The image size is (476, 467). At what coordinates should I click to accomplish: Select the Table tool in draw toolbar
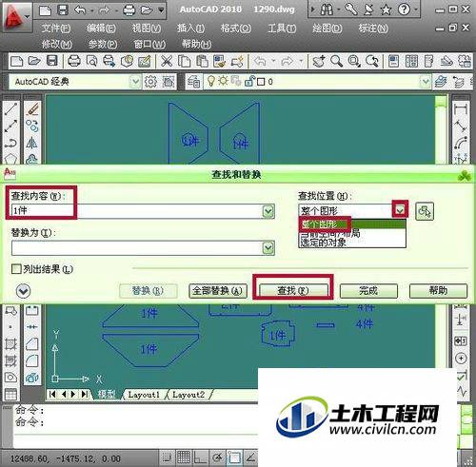(10, 395)
